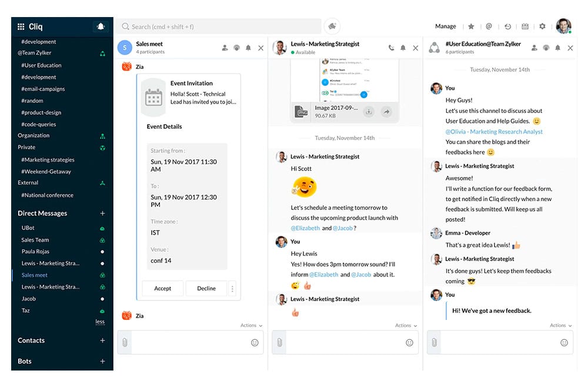Open the Manage menu
Image resolution: width=588 pixels, height=387 pixels.
[x=446, y=26]
